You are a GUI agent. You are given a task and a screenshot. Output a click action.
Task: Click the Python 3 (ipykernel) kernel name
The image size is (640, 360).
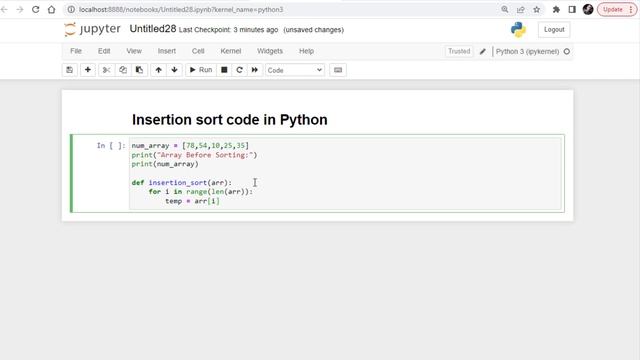tap(527, 51)
